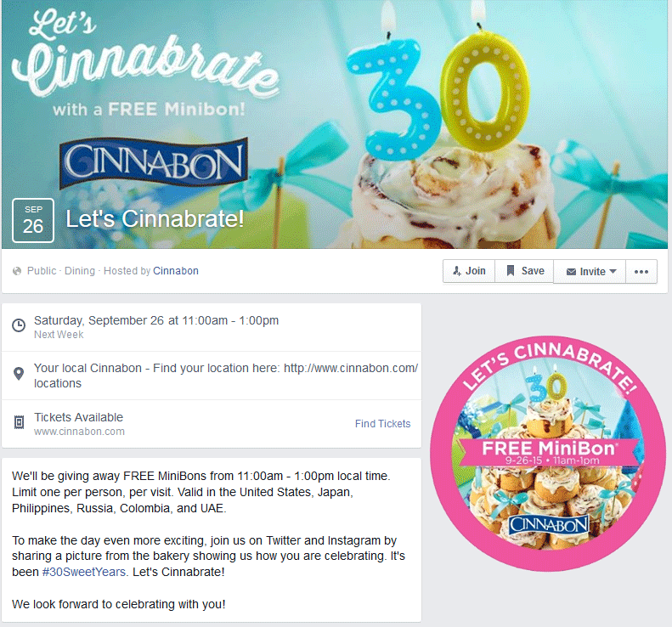Click the Your local Cinnabon location text
Viewport: 672px width, 627px height.
[x=226, y=376]
